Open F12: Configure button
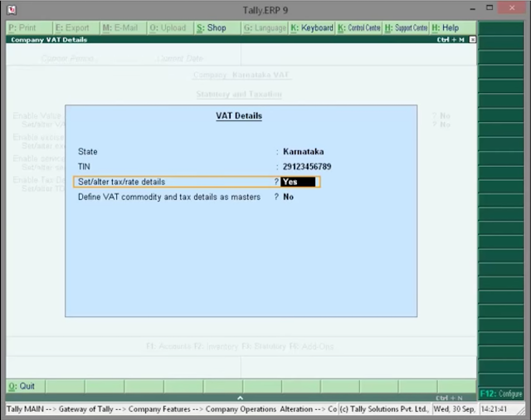 tap(501, 393)
